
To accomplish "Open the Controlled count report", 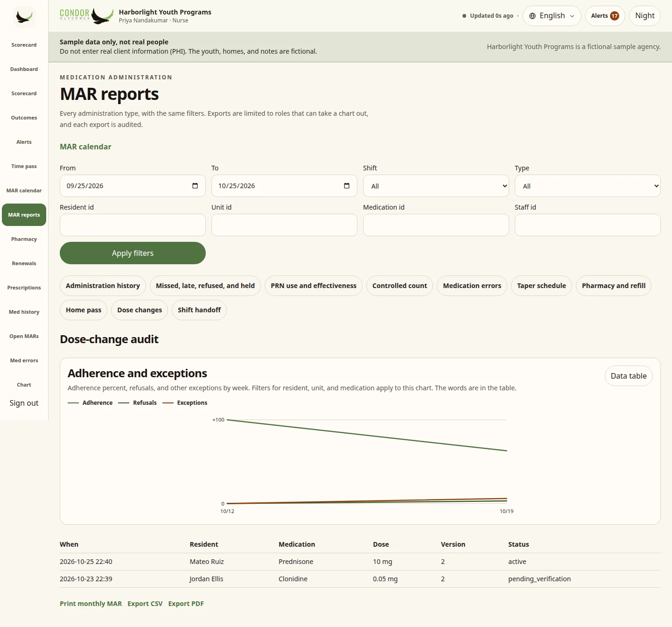I will pos(399,286).
